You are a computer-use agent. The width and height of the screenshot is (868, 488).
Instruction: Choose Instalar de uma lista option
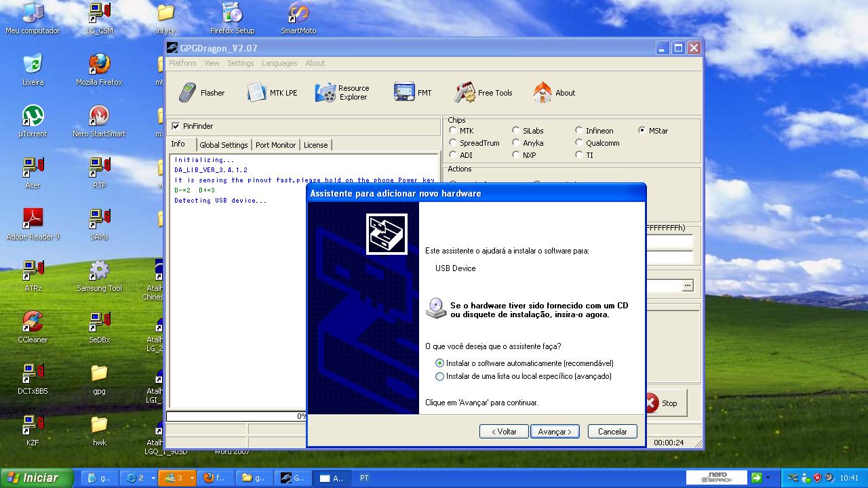(440, 376)
